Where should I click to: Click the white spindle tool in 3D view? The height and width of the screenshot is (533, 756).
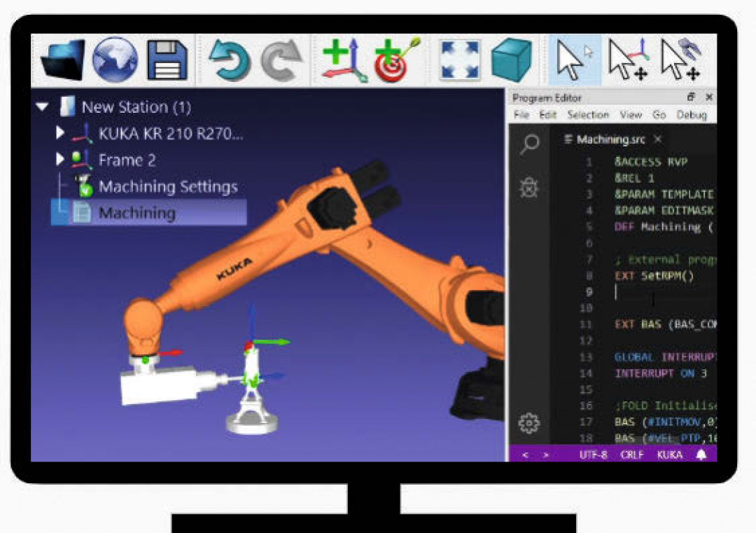point(167,384)
